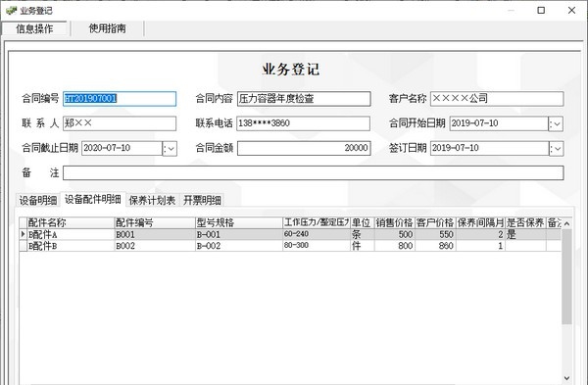Click the 80-300 pressure cell

317,246
